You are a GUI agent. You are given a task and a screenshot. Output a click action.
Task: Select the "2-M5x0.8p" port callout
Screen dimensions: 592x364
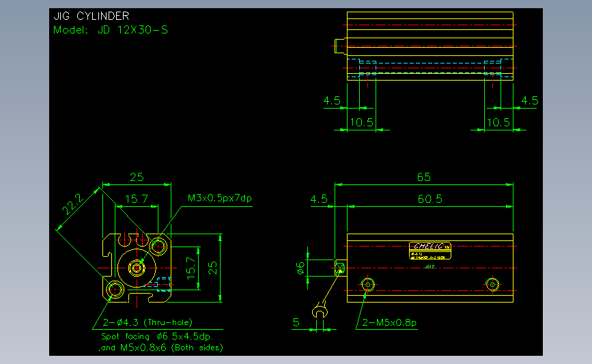[389, 322]
